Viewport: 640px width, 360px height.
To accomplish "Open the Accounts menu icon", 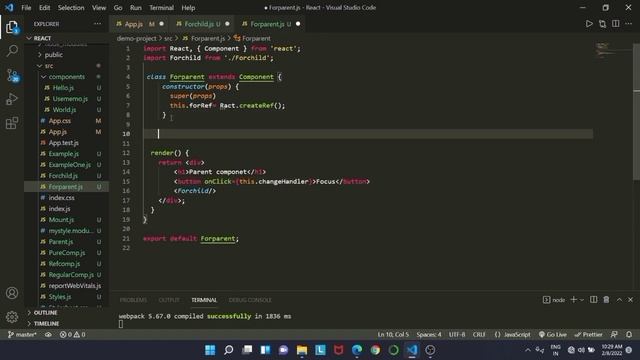I will 12,293.
